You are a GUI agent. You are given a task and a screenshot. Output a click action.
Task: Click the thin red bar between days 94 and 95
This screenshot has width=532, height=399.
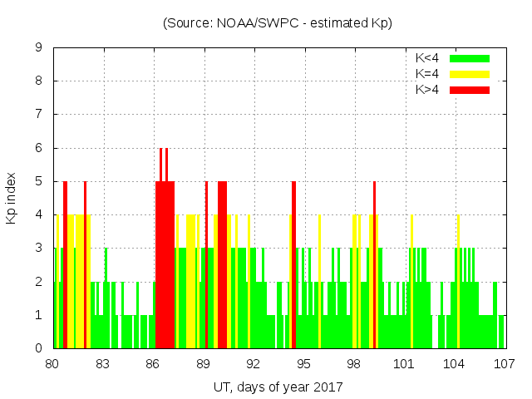coord(293,266)
